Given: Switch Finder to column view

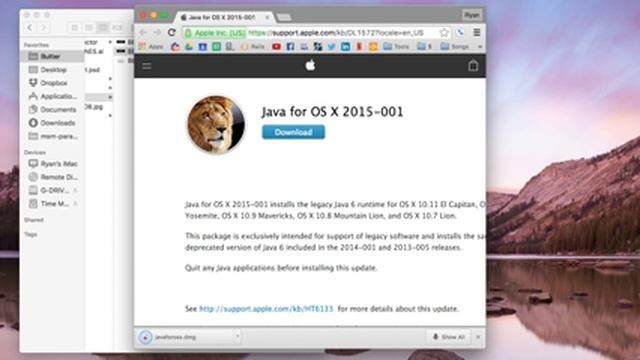Looking at the screenshot, I should coord(103,27).
